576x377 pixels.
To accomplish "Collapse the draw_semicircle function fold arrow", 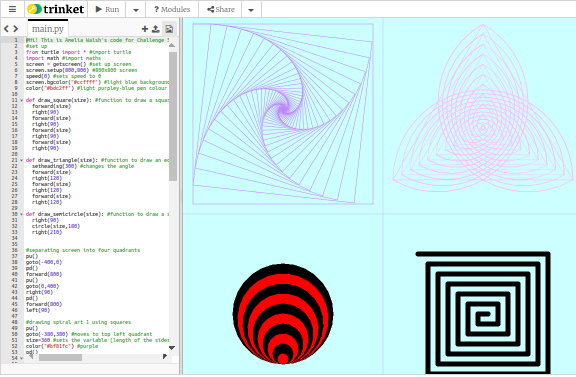I will point(22,214).
